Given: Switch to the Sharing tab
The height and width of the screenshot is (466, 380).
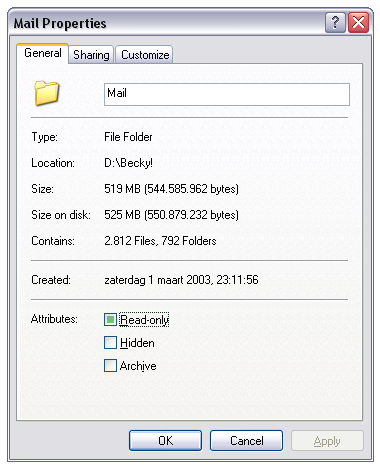Looking at the screenshot, I should click(91, 55).
